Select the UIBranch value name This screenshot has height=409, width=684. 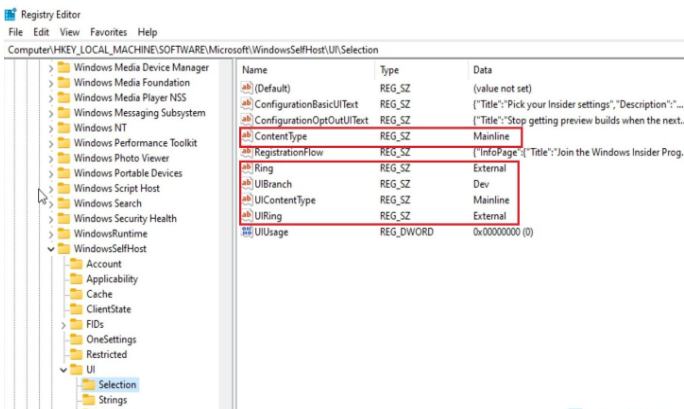[x=273, y=184]
